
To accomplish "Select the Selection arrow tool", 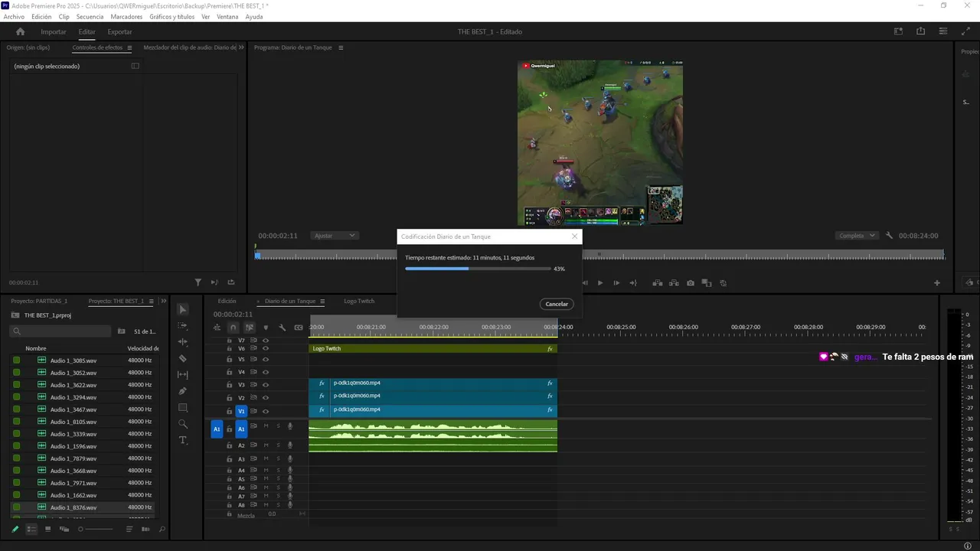I will (183, 309).
